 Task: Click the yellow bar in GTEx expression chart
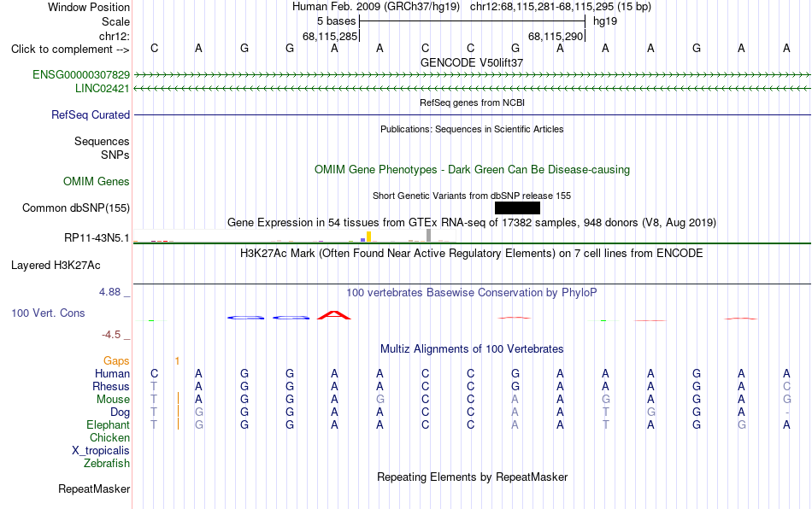(x=368, y=237)
